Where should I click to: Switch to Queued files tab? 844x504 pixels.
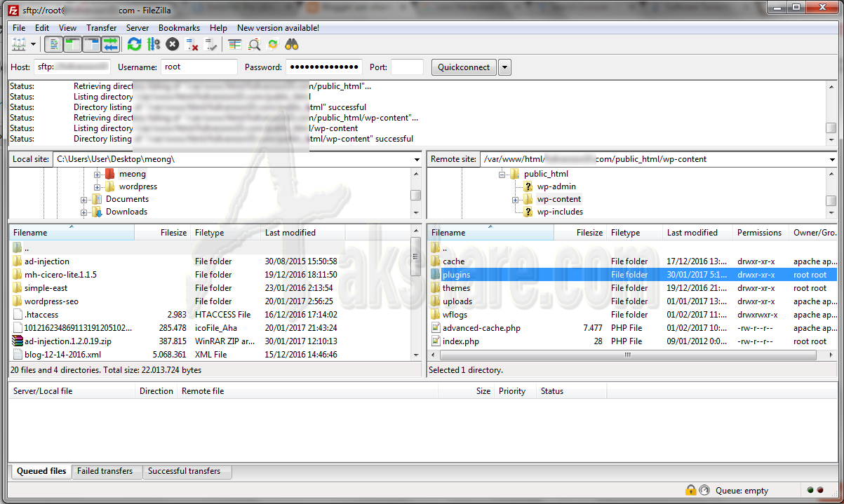(x=41, y=471)
